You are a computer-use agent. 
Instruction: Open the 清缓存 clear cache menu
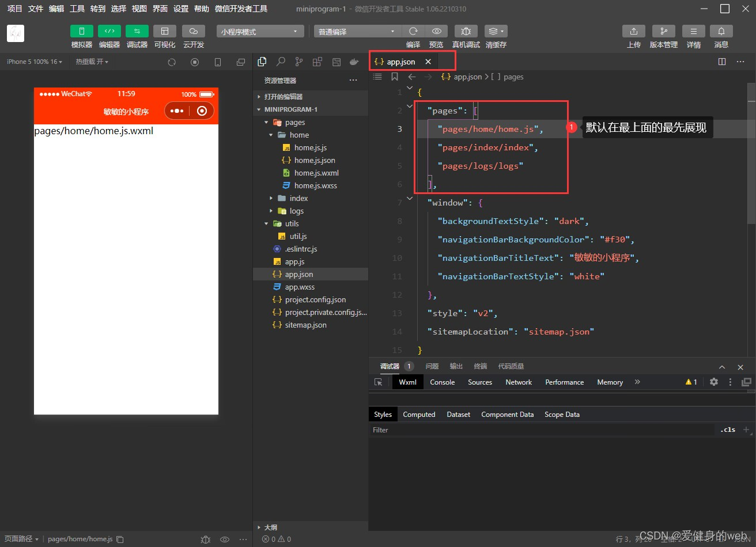(496, 31)
